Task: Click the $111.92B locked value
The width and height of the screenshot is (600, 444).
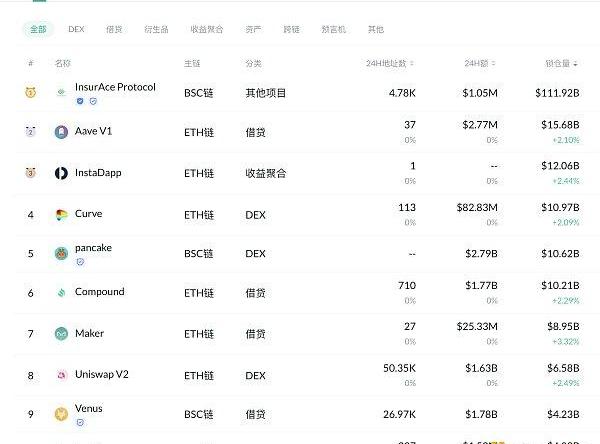Action: 557,93
